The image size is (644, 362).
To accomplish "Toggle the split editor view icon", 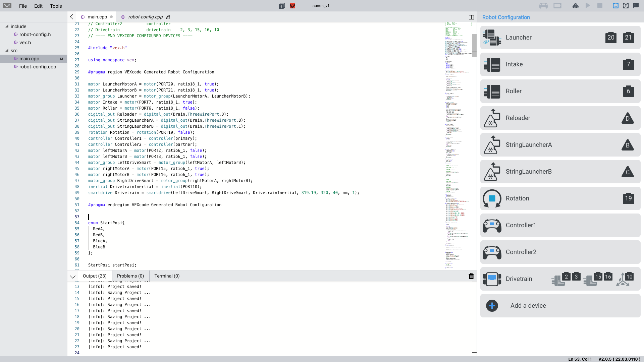I will (471, 17).
